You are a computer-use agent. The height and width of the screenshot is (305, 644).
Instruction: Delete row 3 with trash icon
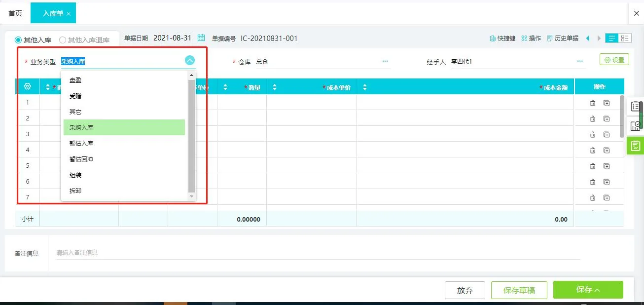point(593,134)
